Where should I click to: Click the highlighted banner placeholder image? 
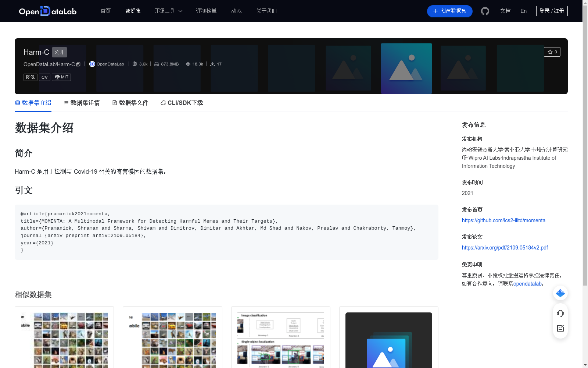406,68
